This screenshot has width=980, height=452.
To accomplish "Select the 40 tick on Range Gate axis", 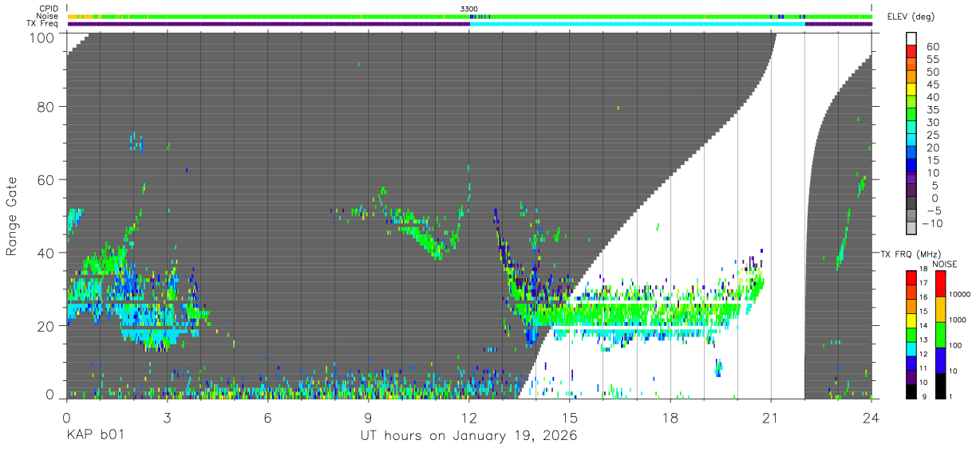I will pyautogui.click(x=45, y=253).
